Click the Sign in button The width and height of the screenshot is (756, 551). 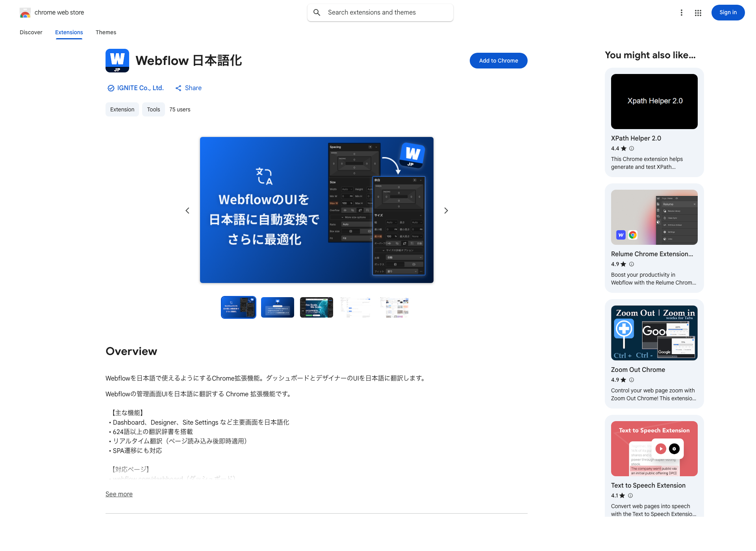[x=728, y=13]
